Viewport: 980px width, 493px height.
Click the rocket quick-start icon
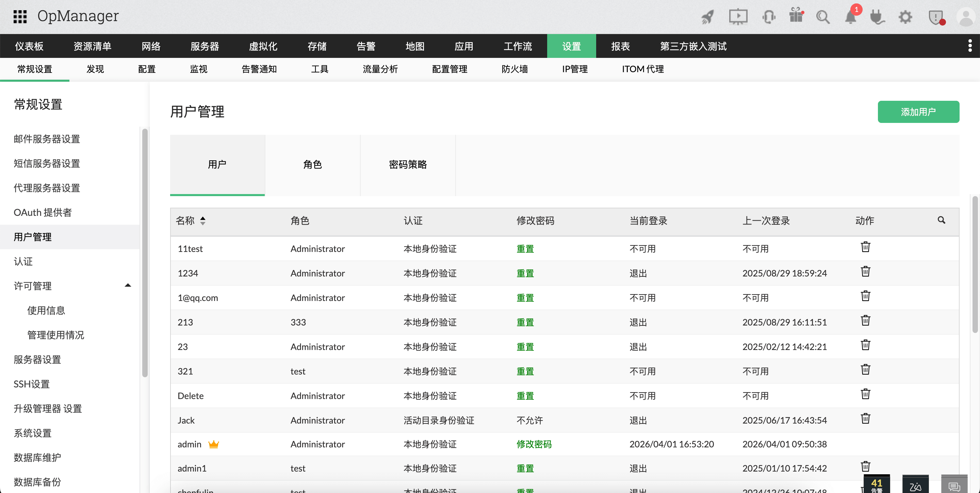(708, 17)
